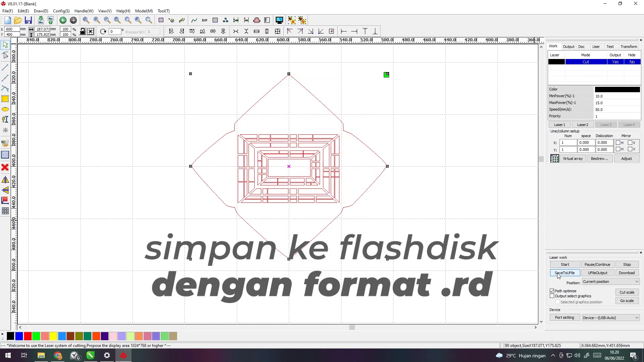Open the Virtual array dialog
Image resolution: width=644 pixels, height=362 pixels.
(x=573, y=158)
